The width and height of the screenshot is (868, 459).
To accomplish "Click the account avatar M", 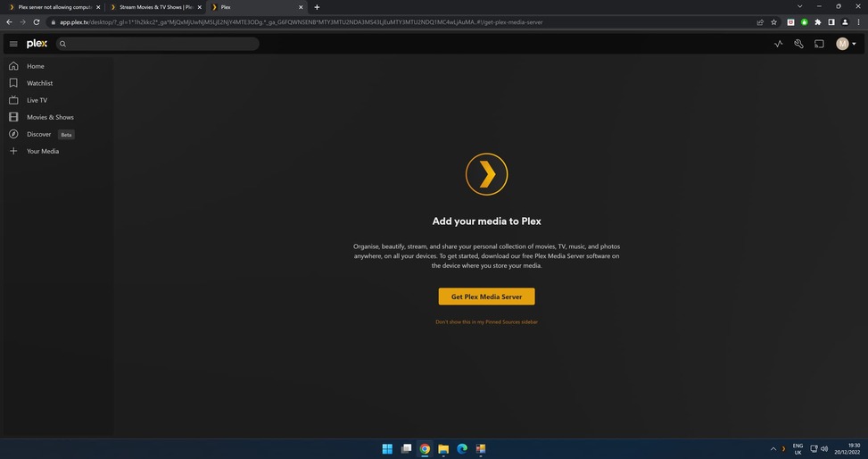I will 842,44.
